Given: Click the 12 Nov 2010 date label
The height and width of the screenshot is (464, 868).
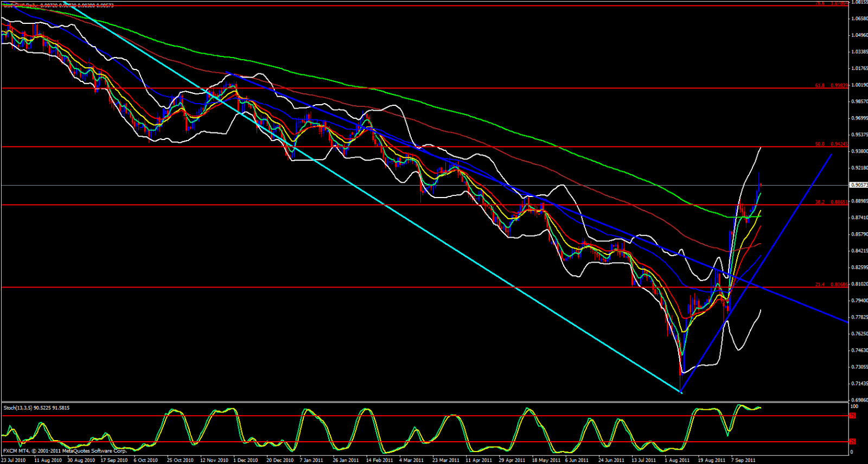Looking at the screenshot, I should click(x=214, y=460).
